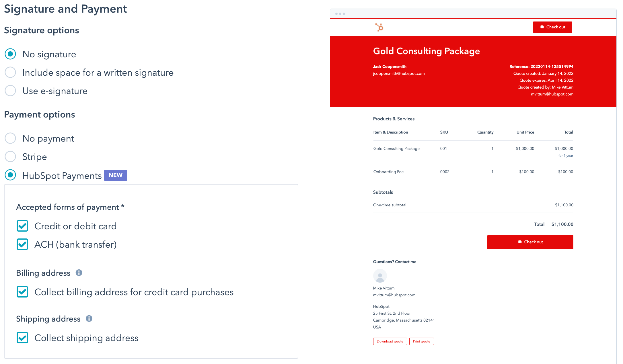Click the mvittum@hubspot.com contact link
The width and height of the screenshot is (623, 364).
point(394,295)
